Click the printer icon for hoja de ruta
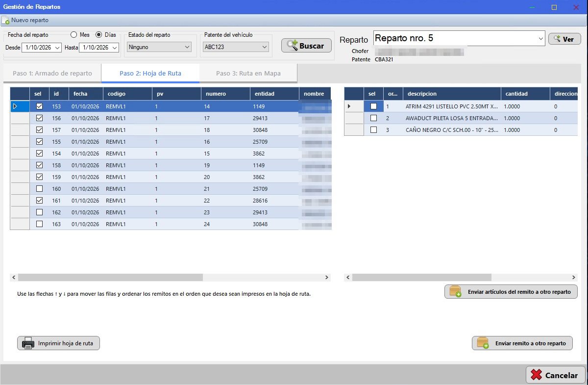Image resolution: width=588 pixels, height=385 pixels. 28,343
